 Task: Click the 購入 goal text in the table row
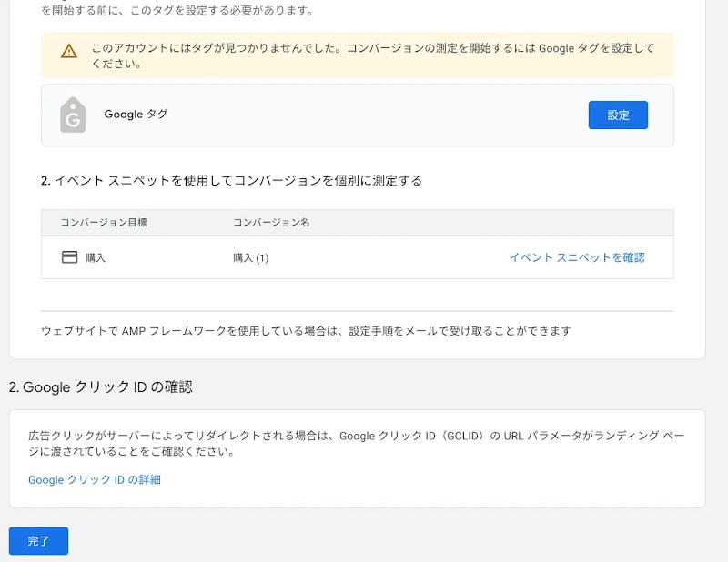[96, 257]
